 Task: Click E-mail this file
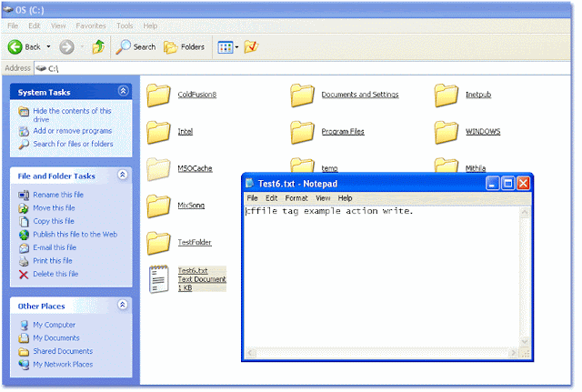[x=55, y=247]
